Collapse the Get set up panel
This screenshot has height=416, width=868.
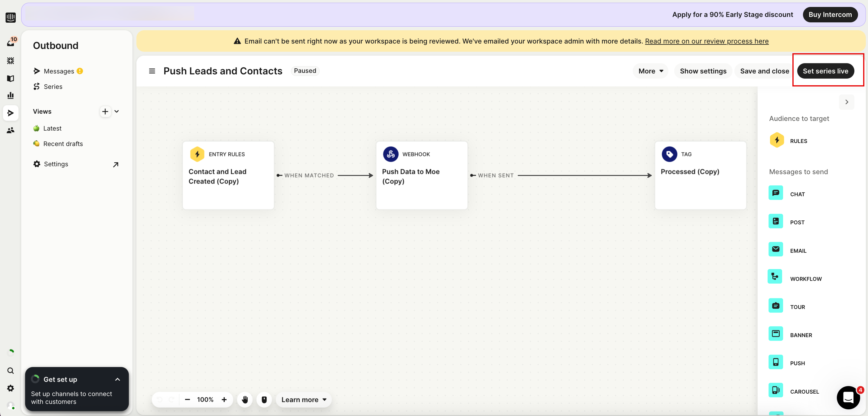(x=118, y=379)
